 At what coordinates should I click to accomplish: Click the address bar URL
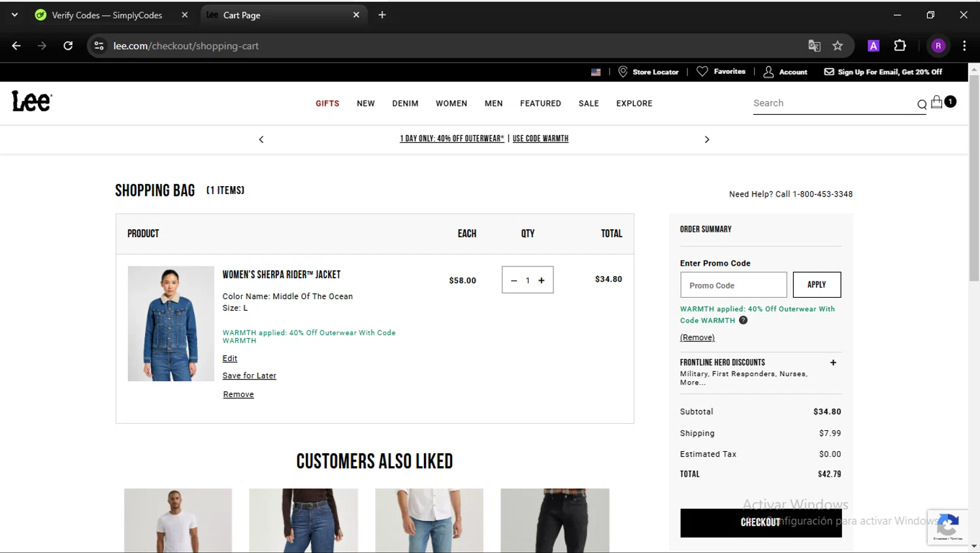(186, 46)
